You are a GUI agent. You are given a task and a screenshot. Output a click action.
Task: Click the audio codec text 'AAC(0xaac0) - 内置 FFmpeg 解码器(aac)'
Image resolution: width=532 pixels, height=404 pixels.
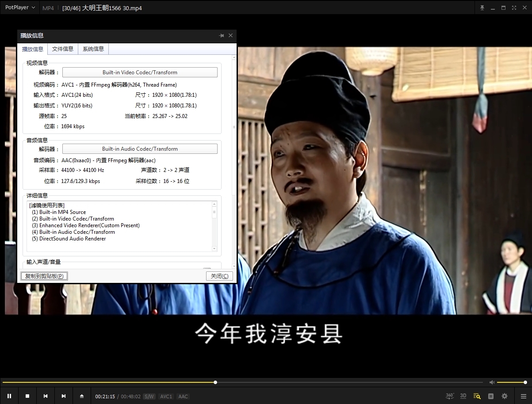(x=108, y=160)
